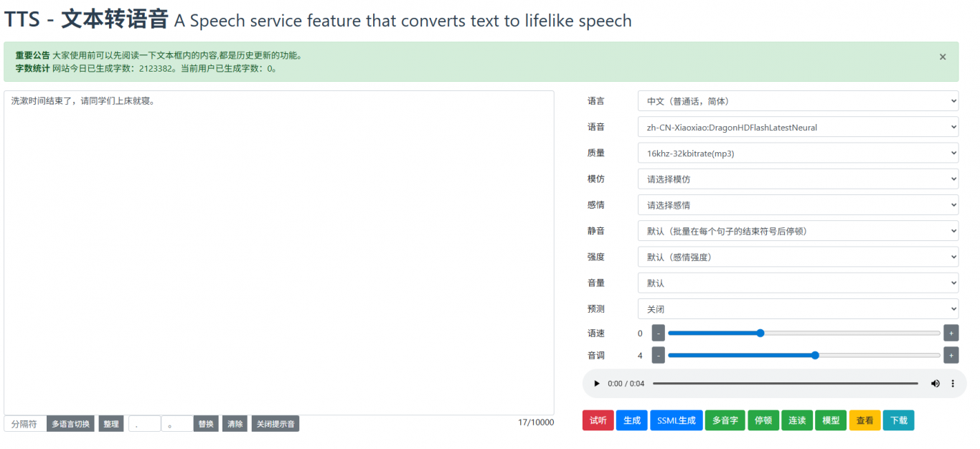Viewport: 980px width, 449px height.
Task: Play the generated audio preview
Action: click(596, 384)
